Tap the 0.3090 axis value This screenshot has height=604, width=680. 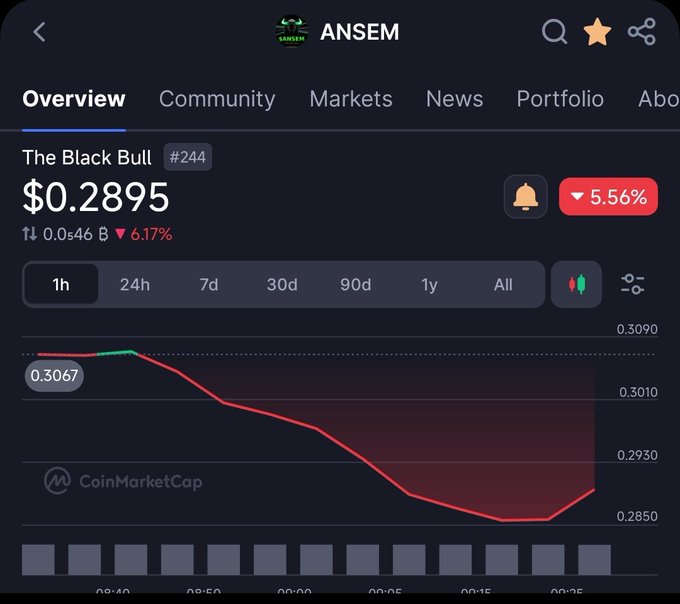tap(637, 329)
